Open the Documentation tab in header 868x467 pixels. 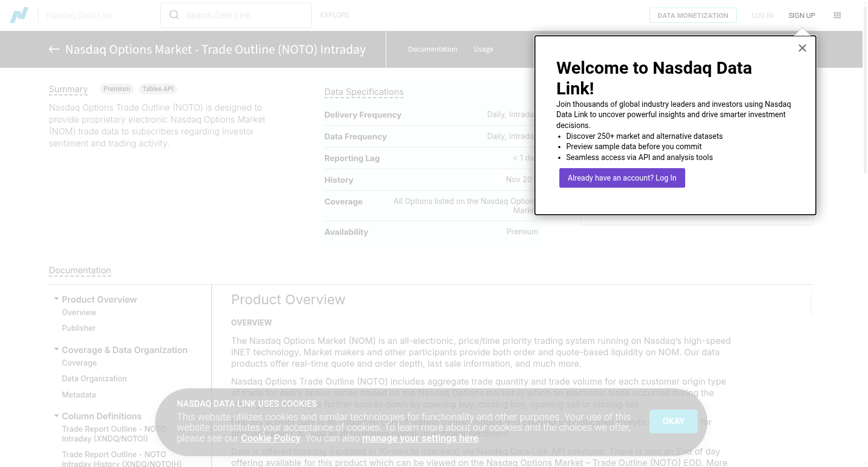[x=433, y=49]
